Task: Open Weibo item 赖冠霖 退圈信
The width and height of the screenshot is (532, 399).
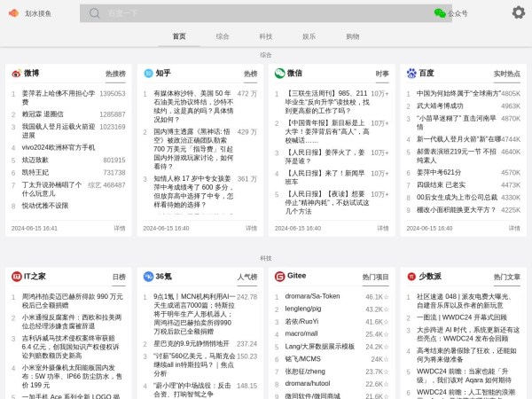Action: click(x=43, y=114)
